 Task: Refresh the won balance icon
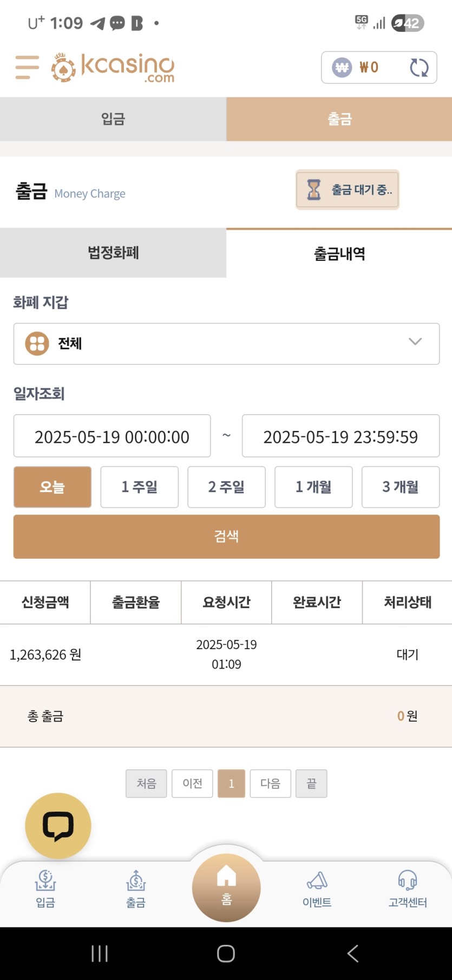click(x=419, y=68)
